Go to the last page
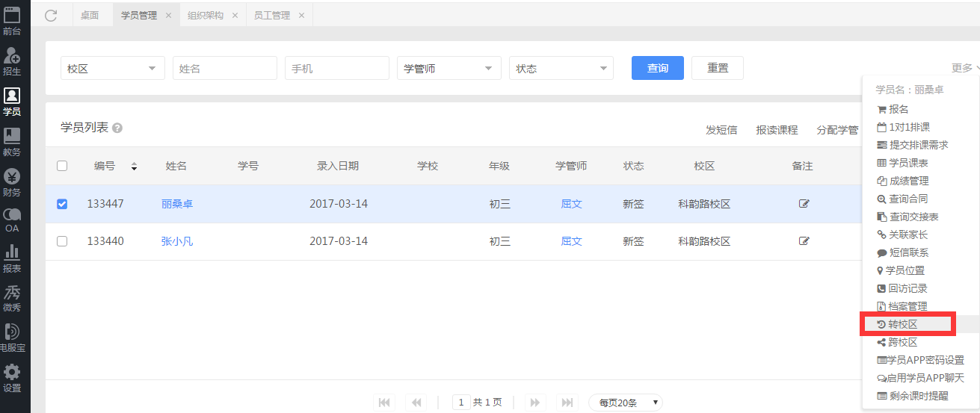The width and height of the screenshot is (980, 413). click(x=568, y=403)
